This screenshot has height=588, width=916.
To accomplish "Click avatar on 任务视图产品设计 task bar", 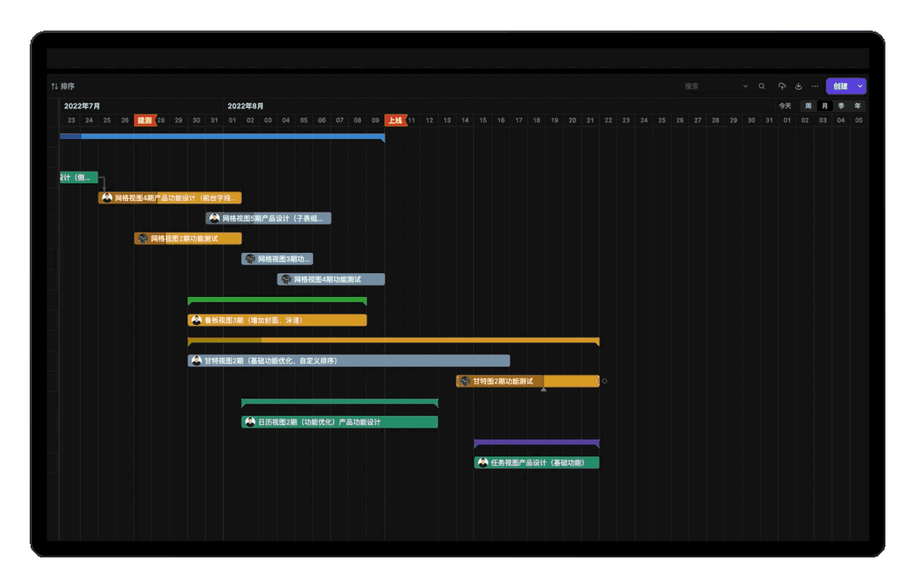I will click(x=482, y=463).
